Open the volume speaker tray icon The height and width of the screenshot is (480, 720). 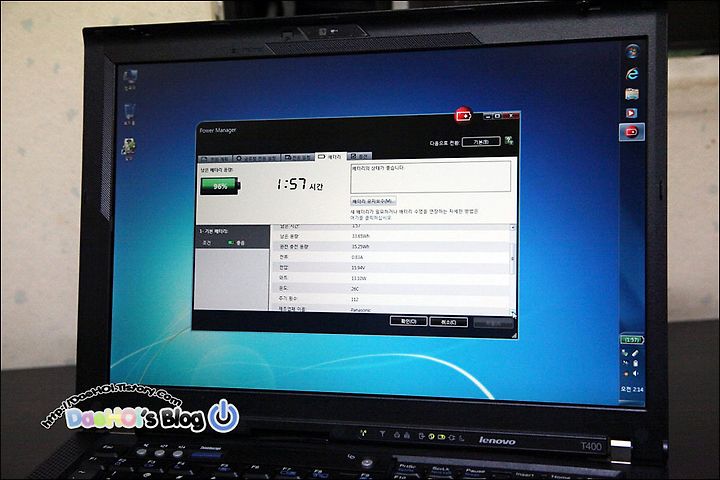tap(636, 373)
